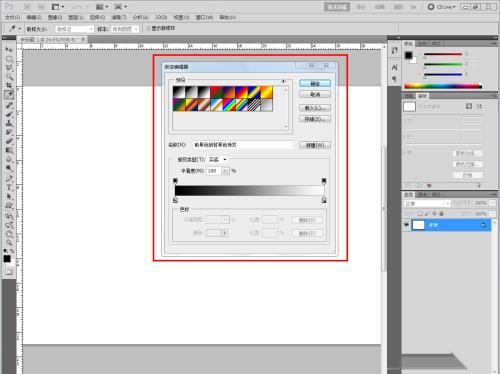
Task: Confirm gradient editor with top OK button
Action: click(x=315, y=84)
